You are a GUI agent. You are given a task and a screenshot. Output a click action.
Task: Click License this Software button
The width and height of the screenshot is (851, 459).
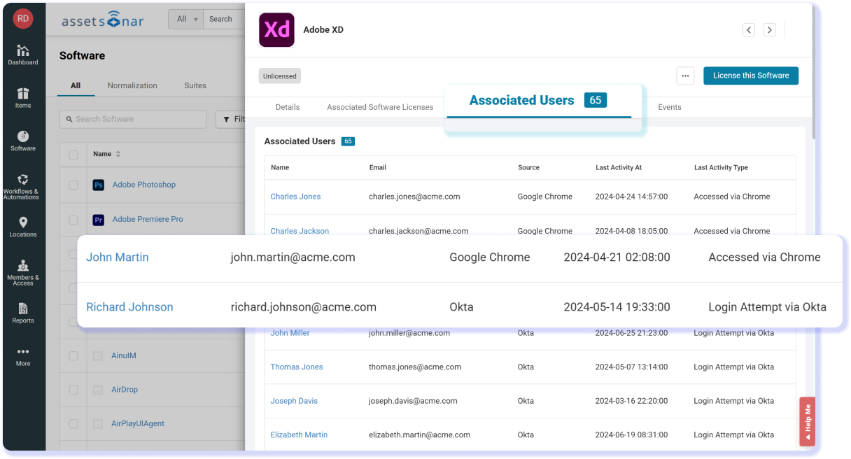coord(751,76)
